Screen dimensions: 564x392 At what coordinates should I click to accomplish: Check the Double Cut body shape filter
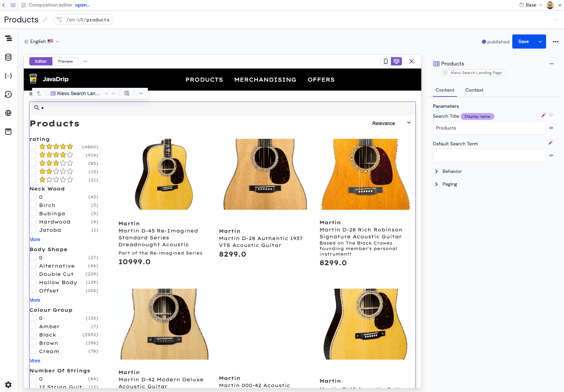(x=33, y=274)
